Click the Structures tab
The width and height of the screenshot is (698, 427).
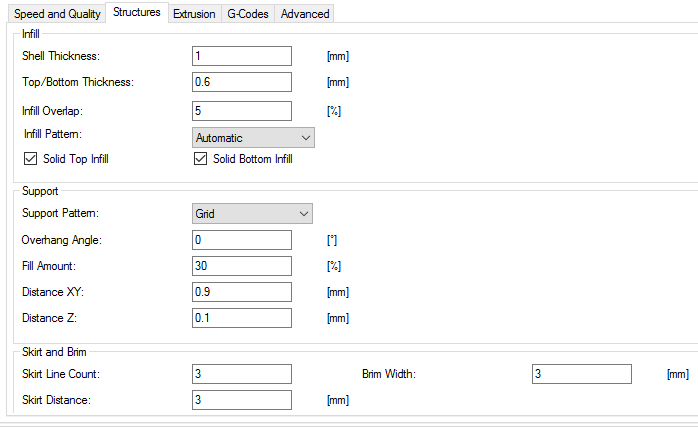click(137, 12)
